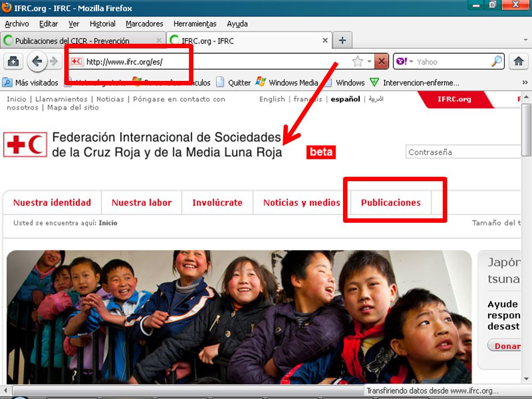Open the Quitter bookmark

pos(233,83)
